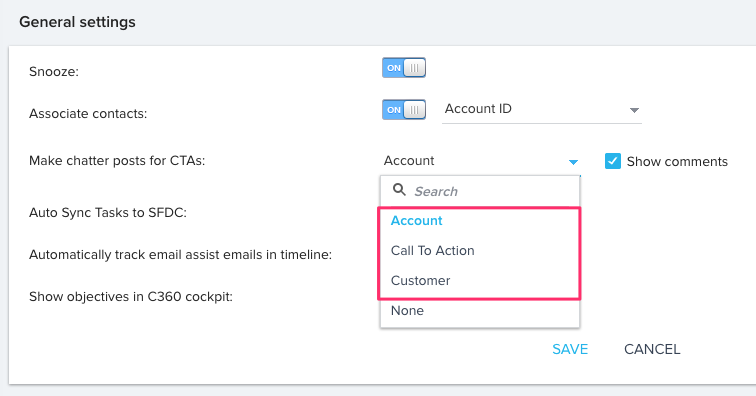This screenshot has width=756, height=396.
Task: Click the Account ID dropdown arrow
Action: tap(634, 110)
